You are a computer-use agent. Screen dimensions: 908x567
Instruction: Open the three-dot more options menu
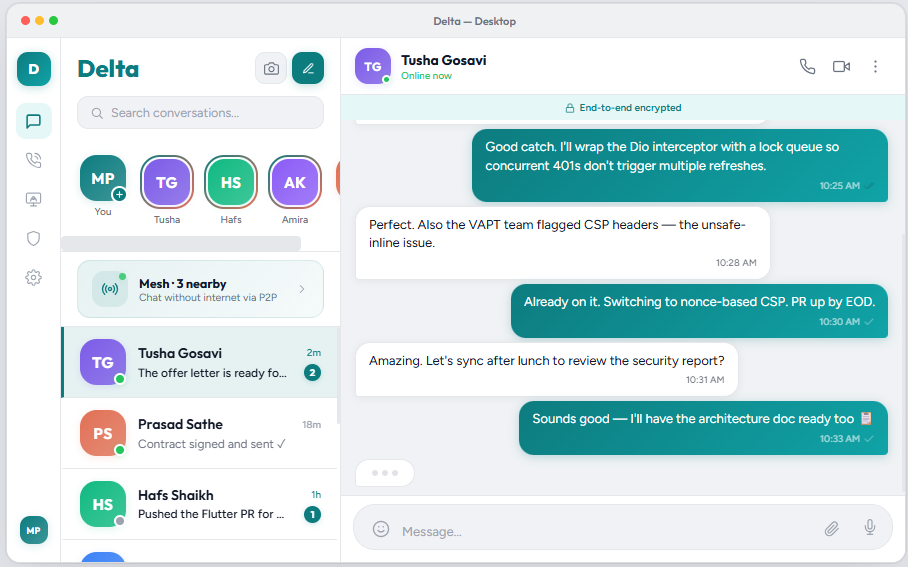point(875,67)
